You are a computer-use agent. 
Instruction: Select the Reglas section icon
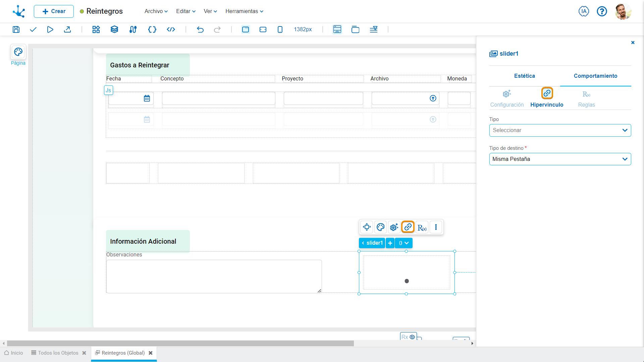[586, 94]
